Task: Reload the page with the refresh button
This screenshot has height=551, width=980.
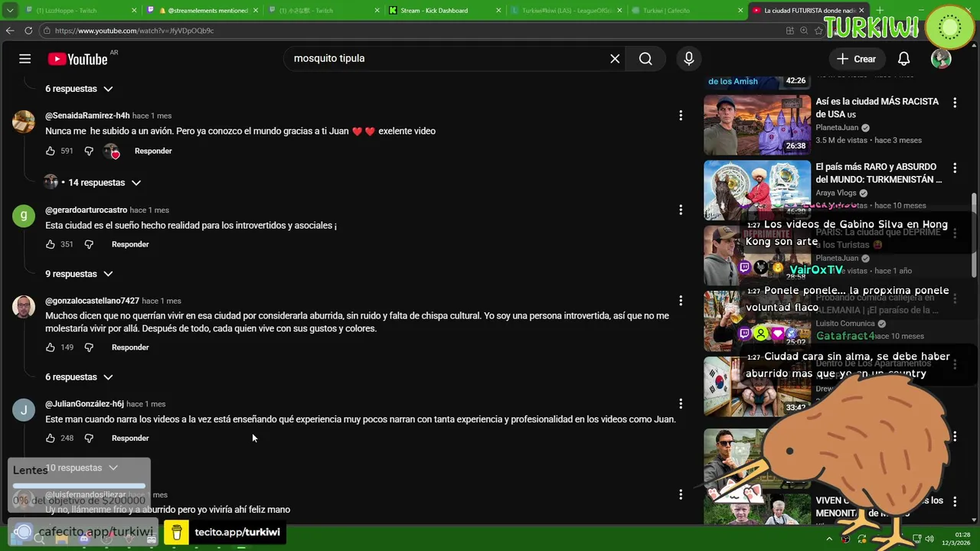Action: click(x=28, y=31)
